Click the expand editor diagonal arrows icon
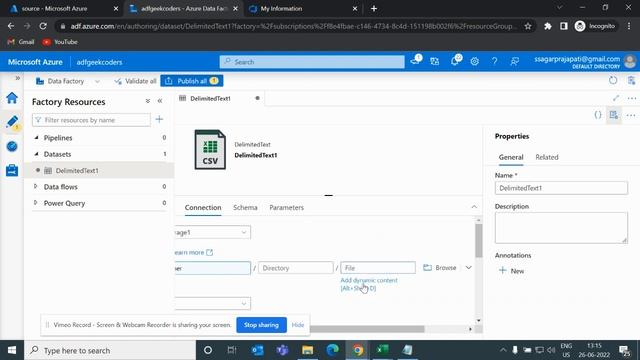 (616, 98)
